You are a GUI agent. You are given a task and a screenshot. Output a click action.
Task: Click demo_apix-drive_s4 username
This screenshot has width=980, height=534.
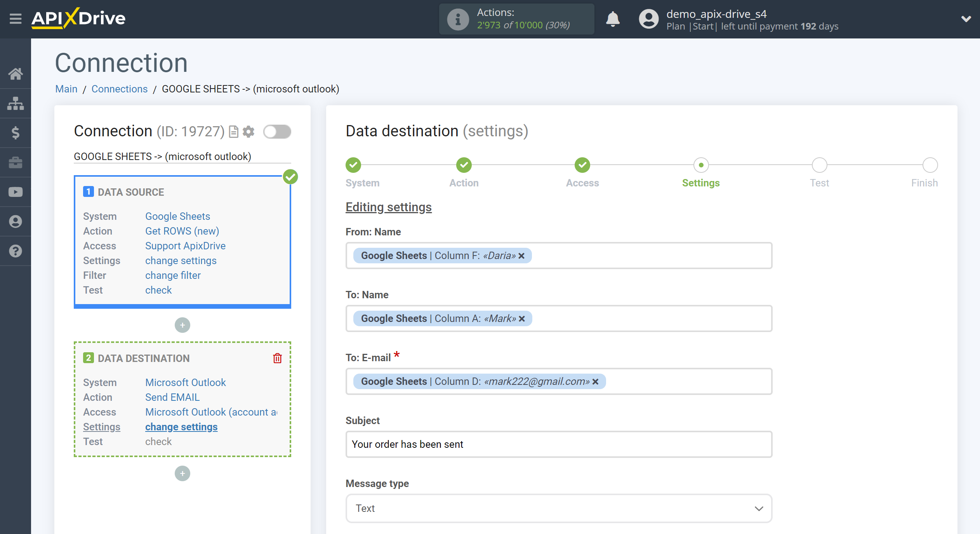[x=716, y=14]
